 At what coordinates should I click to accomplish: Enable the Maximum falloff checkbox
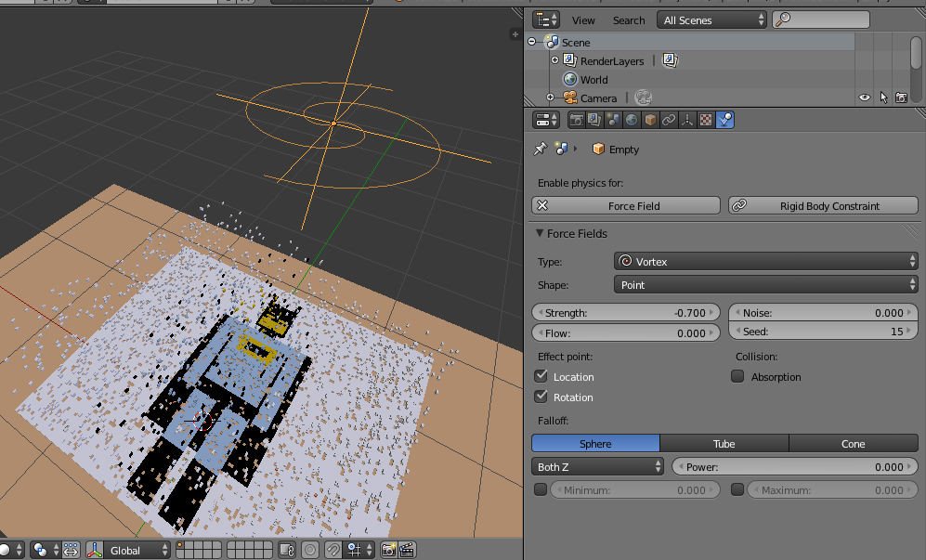(737, 489)
